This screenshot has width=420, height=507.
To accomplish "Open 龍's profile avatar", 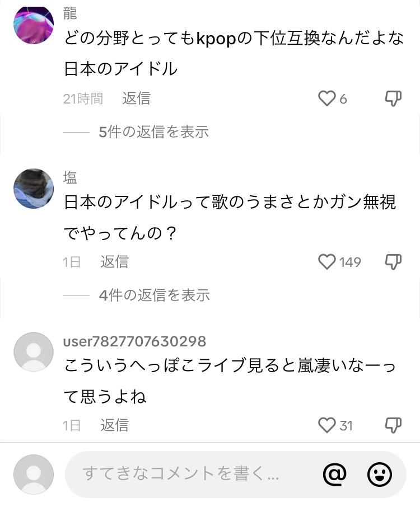I will 34,25.
